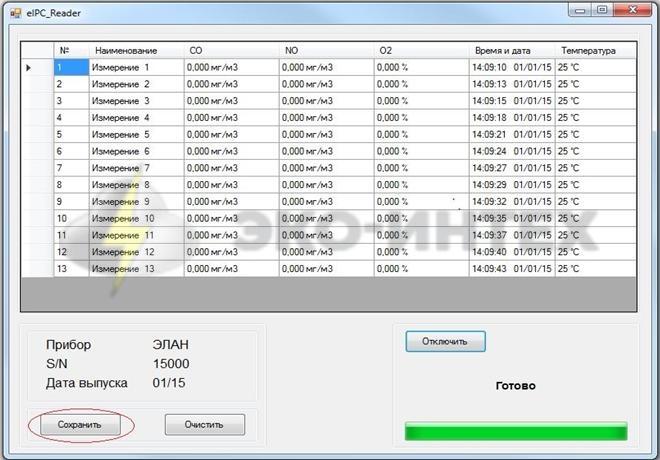660x460 pixels.
Task: Click the № column header
Action: (x=70, y=50)
